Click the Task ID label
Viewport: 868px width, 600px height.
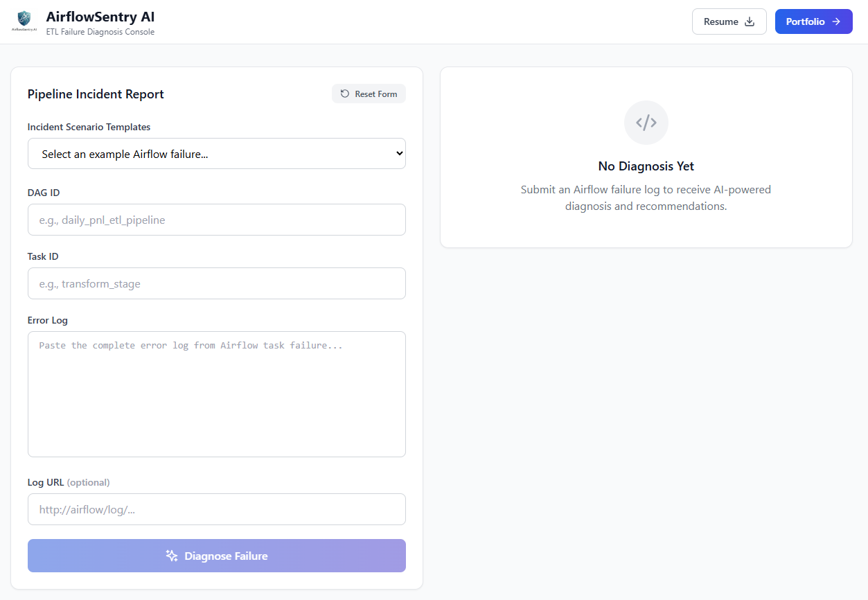[x=43, y=256]
